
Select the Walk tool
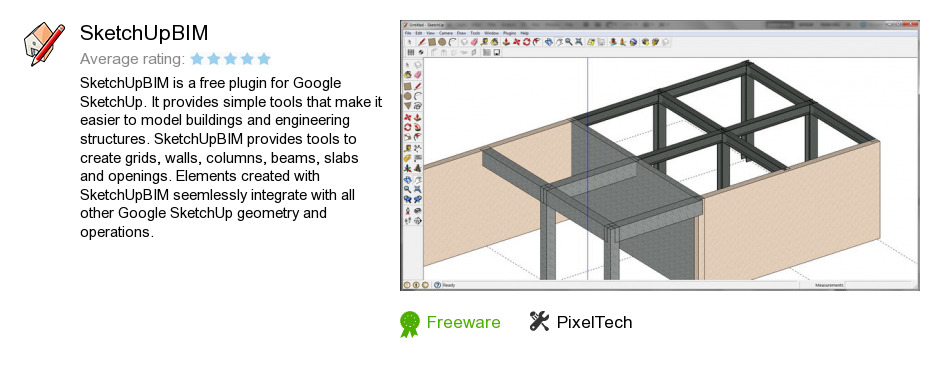408,220
